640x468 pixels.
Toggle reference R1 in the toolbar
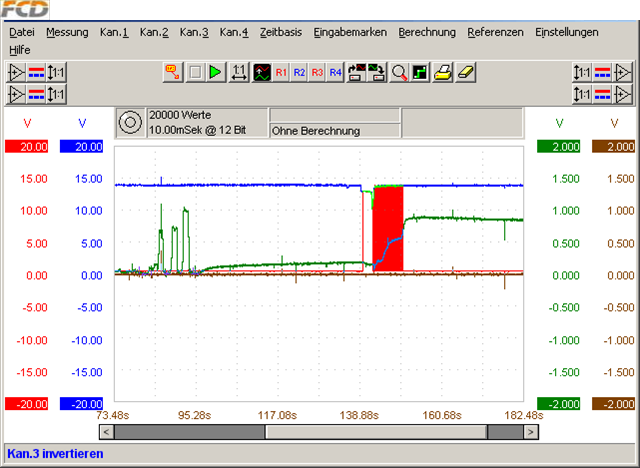point(281,73)
